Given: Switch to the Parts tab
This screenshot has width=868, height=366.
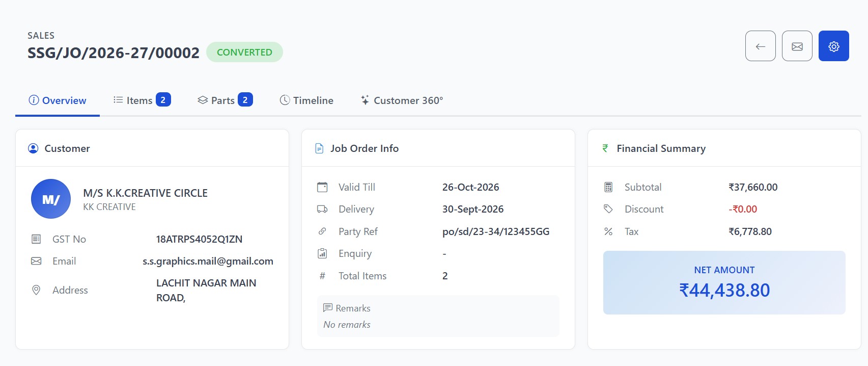Looking at the screenshot, I should tap(225, 100).
